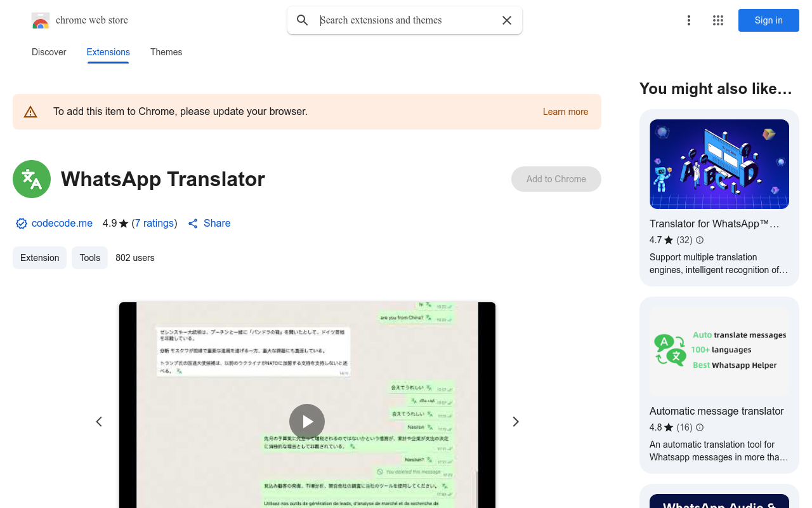
Task: Click the video screenshot preview area
Action: 307,405
